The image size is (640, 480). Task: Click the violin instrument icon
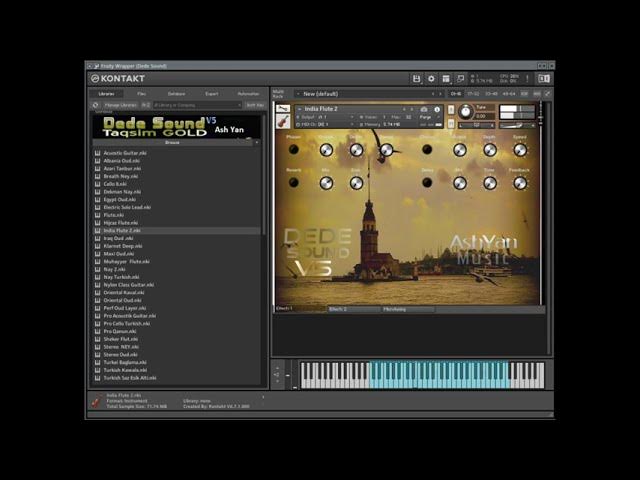283,120
